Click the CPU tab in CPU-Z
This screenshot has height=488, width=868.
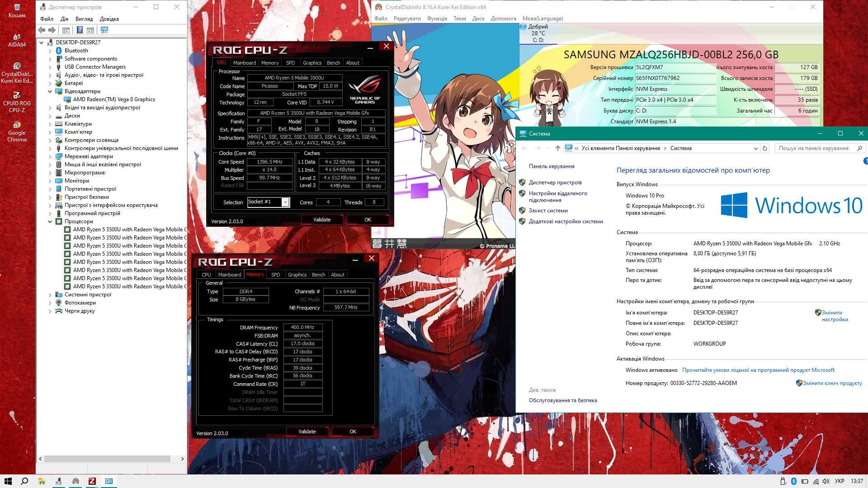coord(206,275)
